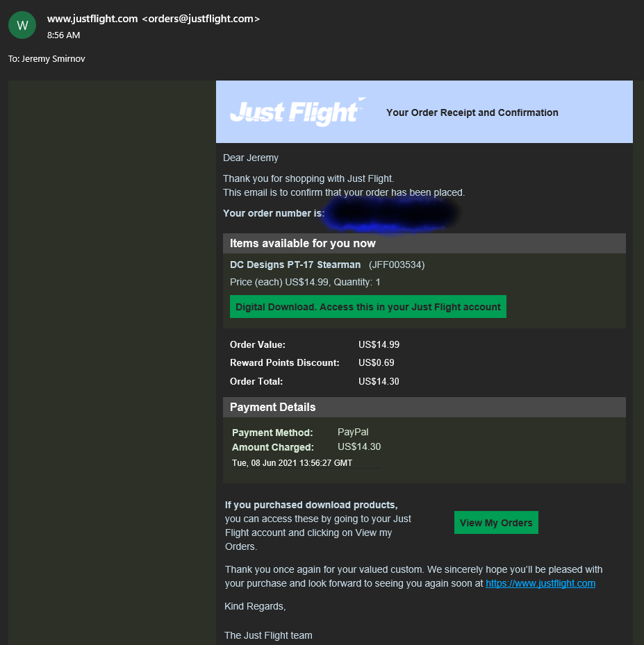The width and height of the screenshot is (644, 645).
Task: Click the blurred order number area
Action: 390,214
